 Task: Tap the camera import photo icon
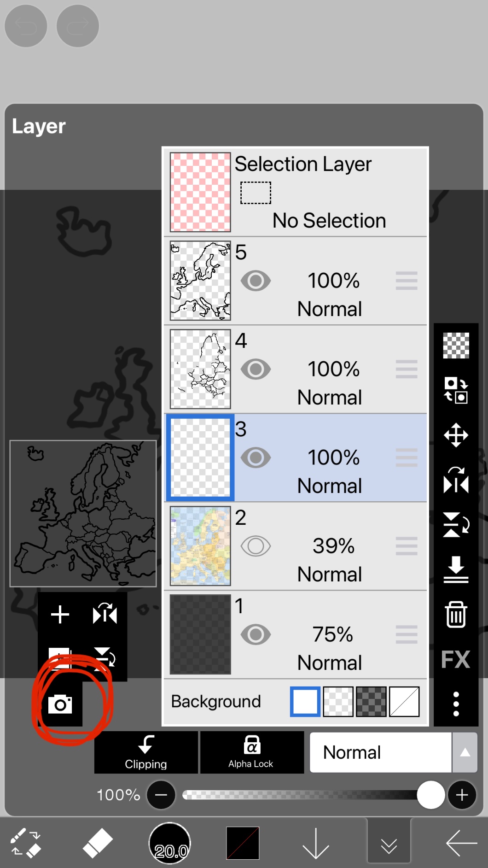tap(60, 704)
